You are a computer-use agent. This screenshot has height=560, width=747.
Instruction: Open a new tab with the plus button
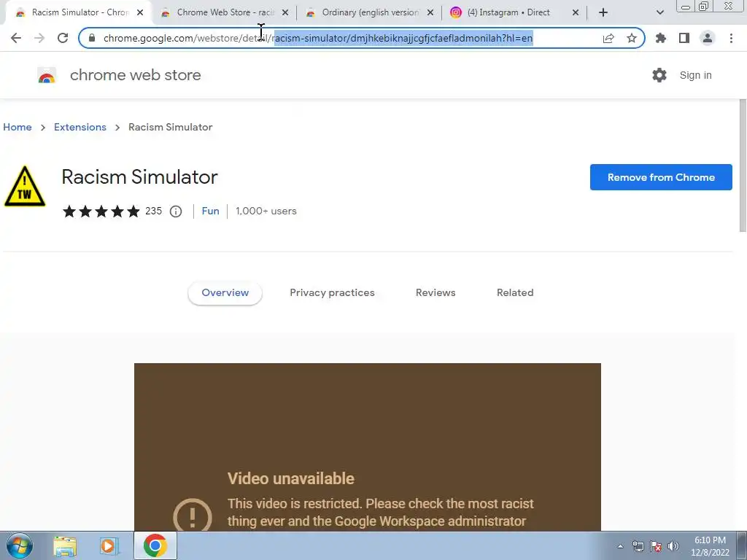click(x=603, y=13)
